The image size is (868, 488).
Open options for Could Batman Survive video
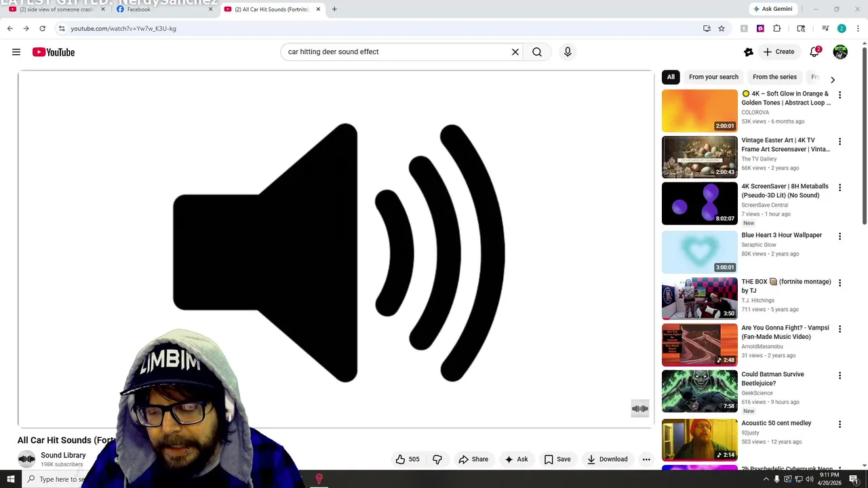(840, 375)
